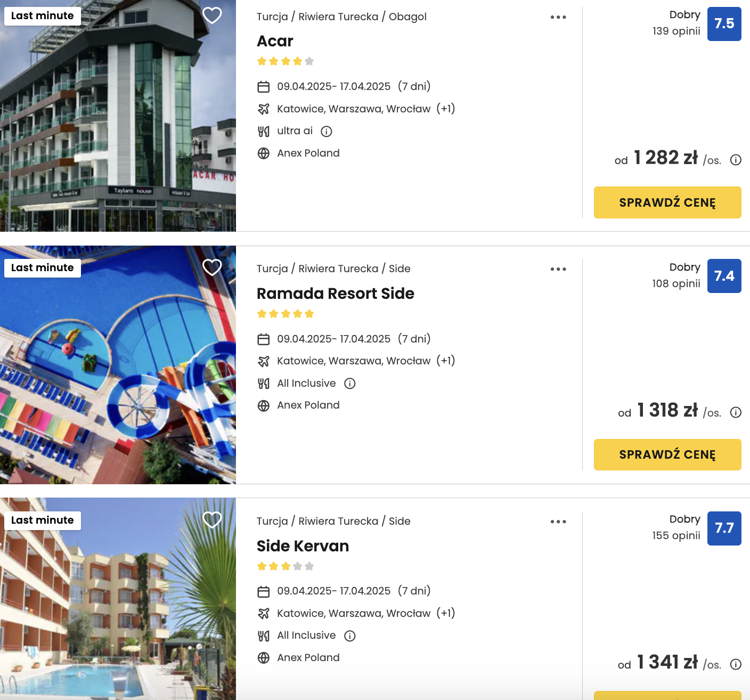
Task: Open price details icon beside 1 341 zł
Action: pos(736,664)
